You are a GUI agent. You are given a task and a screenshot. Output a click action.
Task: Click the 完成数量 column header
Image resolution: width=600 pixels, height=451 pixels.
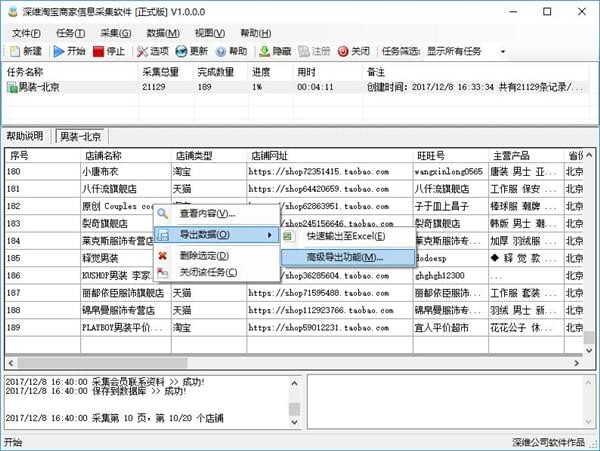(221, 72)
